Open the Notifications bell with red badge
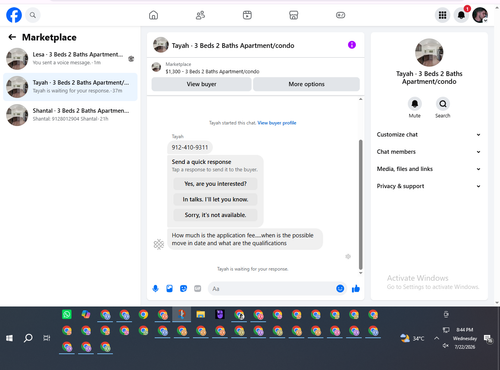This screenshot has width=500, height=370. (x=461, y=15)
